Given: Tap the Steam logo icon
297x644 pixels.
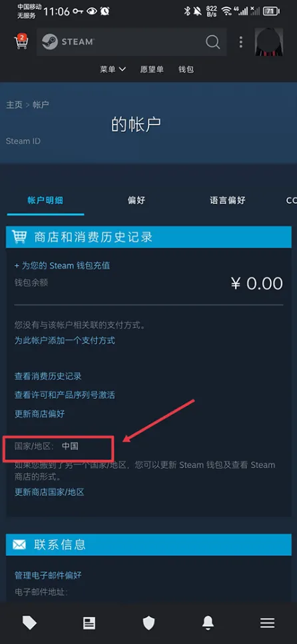Looking at the screenshot, I should tap(50, 42).
